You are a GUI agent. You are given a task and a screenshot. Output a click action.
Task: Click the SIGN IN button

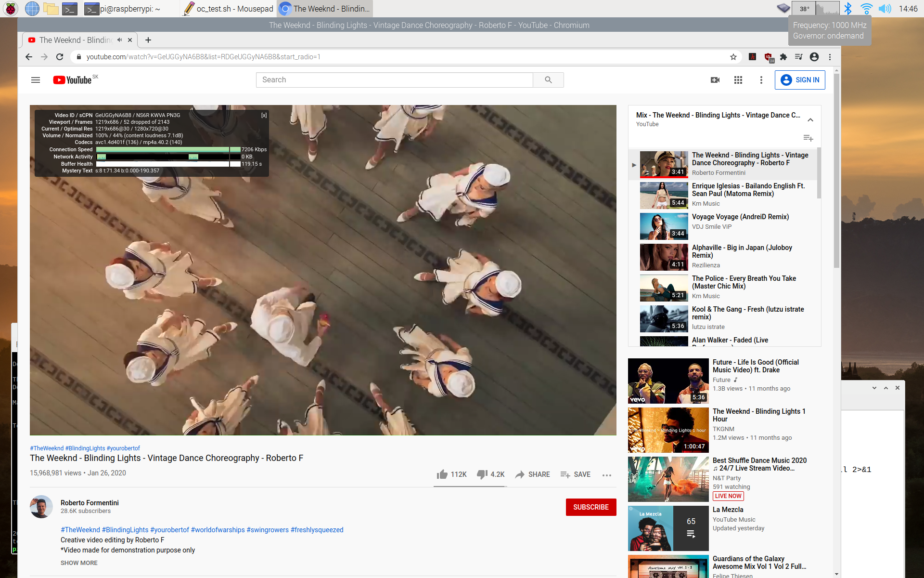click(x=800, y=80)
